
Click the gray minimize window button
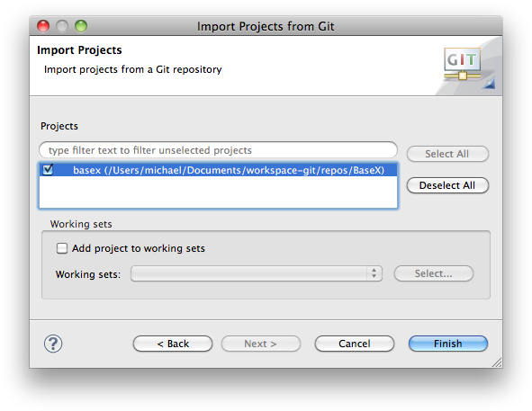pos(62,26)
